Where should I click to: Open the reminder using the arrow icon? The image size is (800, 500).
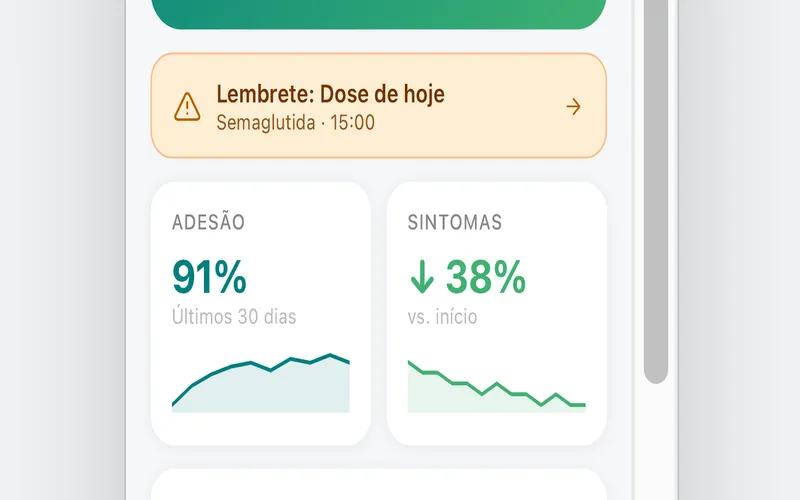573,107
